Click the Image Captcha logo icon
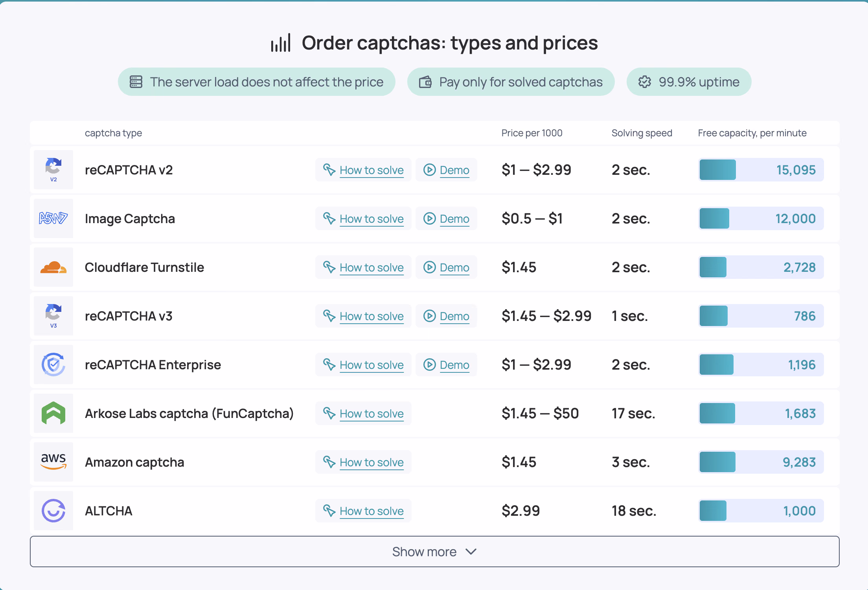Viewport: 868px width, 590px height. tap(53, 218)
